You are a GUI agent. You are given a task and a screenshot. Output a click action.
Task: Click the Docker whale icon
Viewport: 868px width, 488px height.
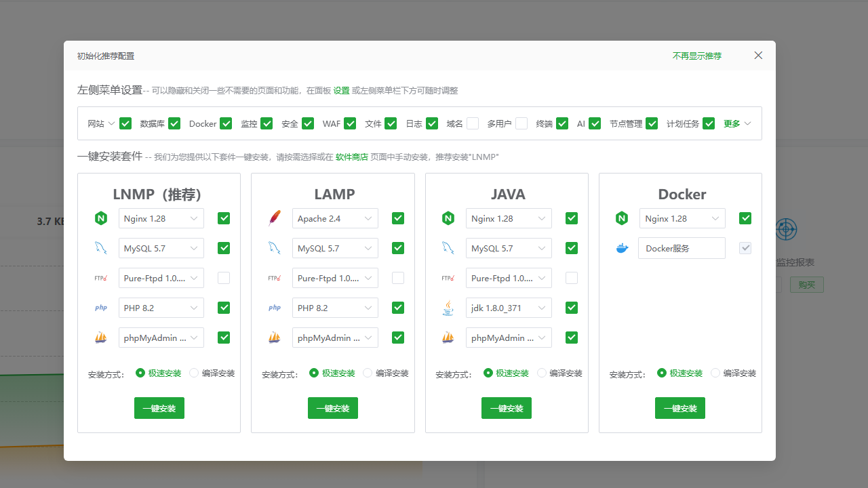coord(622,248)
